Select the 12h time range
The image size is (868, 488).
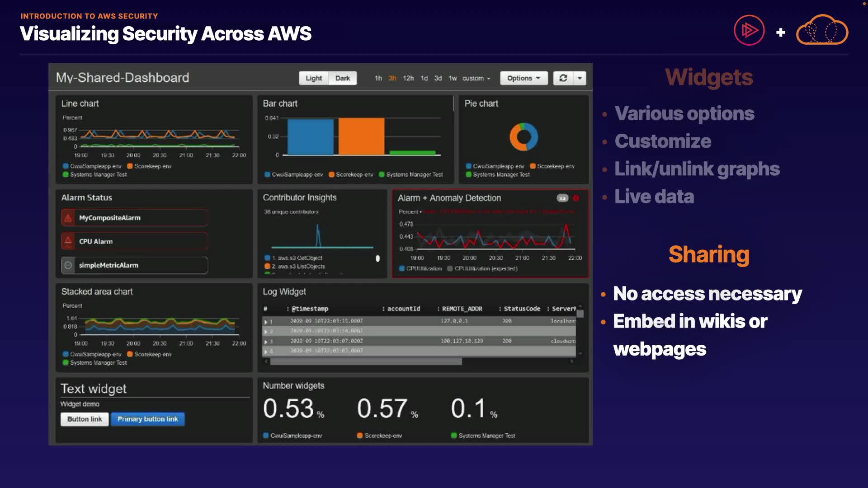(x=408, y=78)
